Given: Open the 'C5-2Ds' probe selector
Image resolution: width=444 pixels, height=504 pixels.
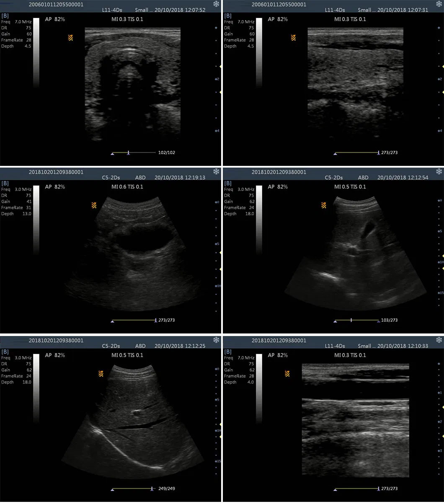Looking at the screenshot, I should pyautogui.click(x=110, y=177).
